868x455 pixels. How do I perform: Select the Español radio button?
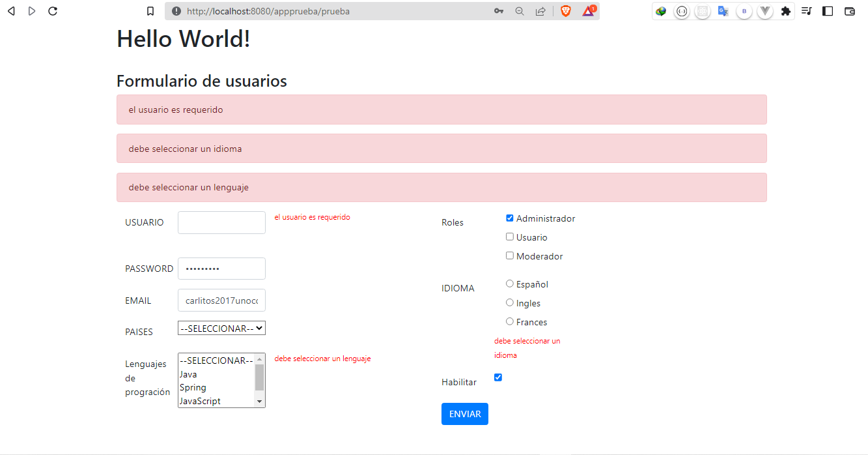coord(509,283)
